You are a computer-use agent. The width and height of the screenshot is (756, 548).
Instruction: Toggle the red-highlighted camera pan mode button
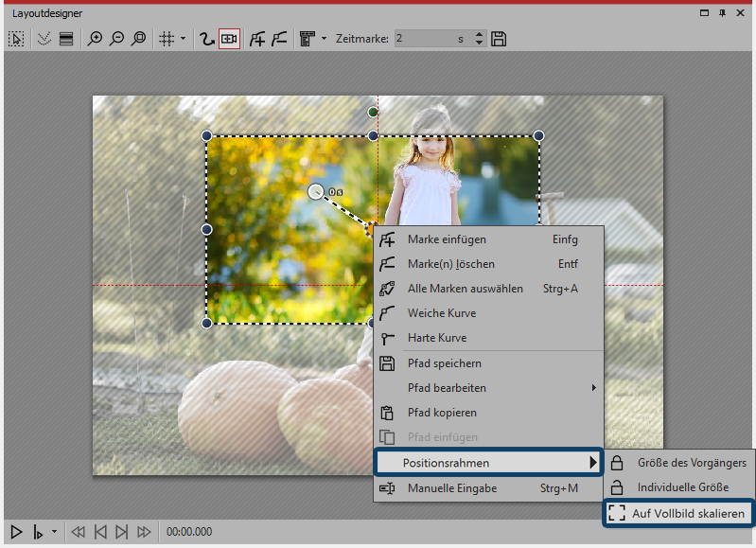click(229, 39)
